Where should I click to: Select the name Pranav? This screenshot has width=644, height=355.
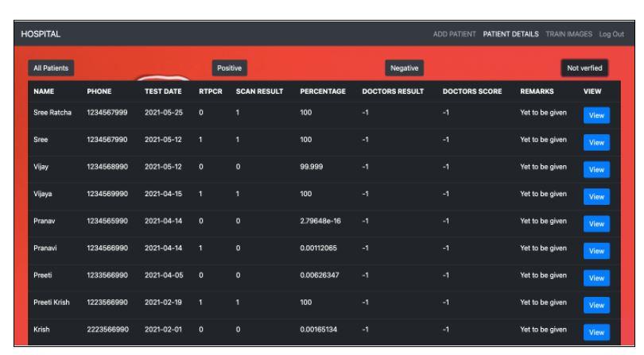coord(45,221)
